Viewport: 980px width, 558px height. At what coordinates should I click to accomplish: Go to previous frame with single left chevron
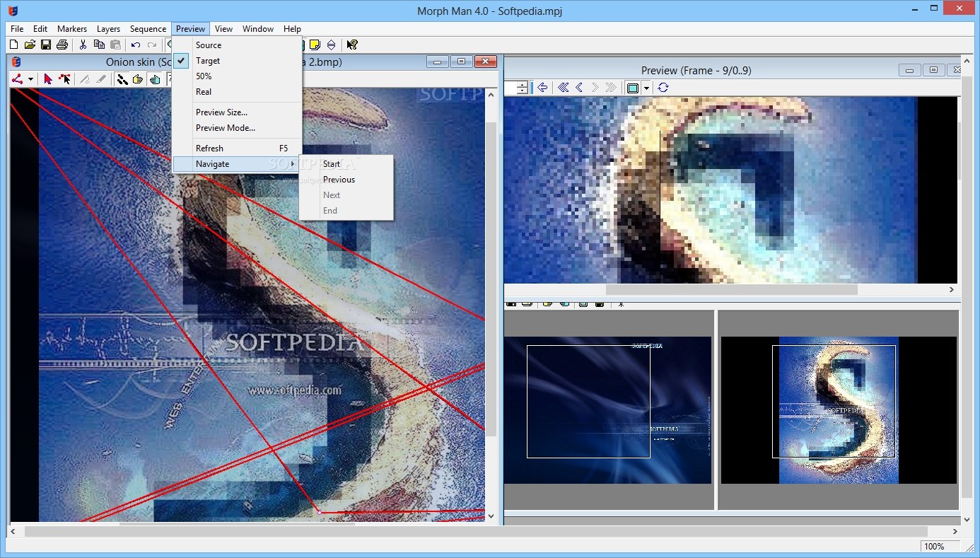(579, 88)
